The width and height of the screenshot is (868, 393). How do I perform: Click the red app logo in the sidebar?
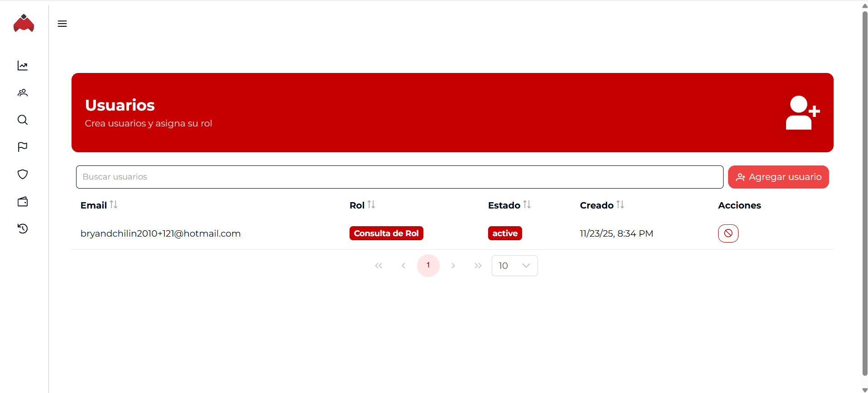coord(24,24)
